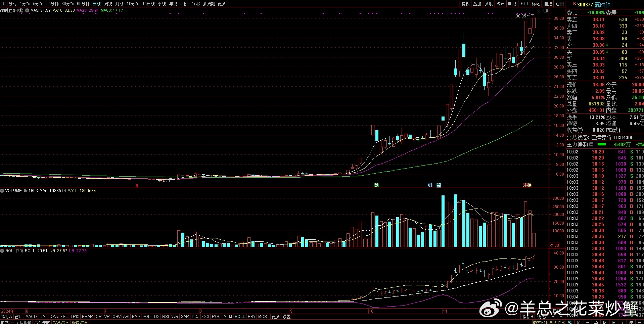
Task: Select the 周线 weekly period
Action: click(108, 4)
